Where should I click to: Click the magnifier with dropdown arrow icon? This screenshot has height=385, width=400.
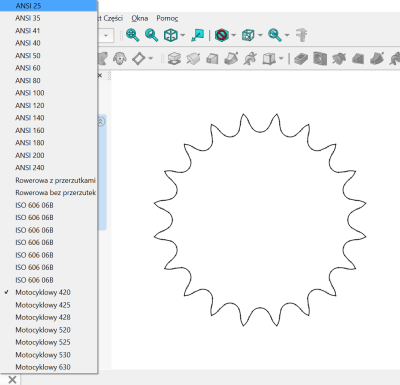coord(275,35)
